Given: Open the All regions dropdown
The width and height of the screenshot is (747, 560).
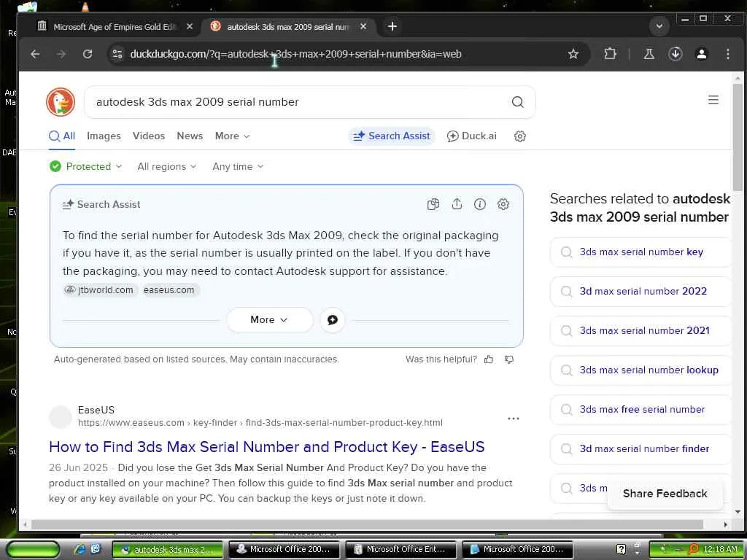Looking at the screenshot, I should click(x=167, y=167).
